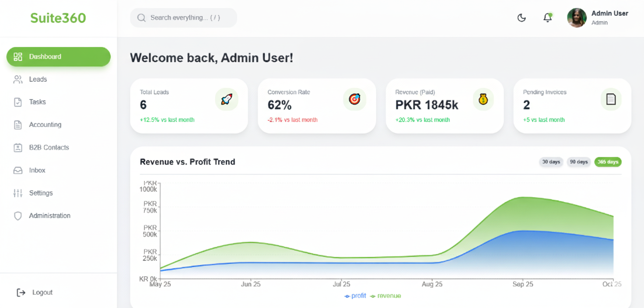Screen dimensions: 644x308
Task: Click the search everything field
Action: 183,17
